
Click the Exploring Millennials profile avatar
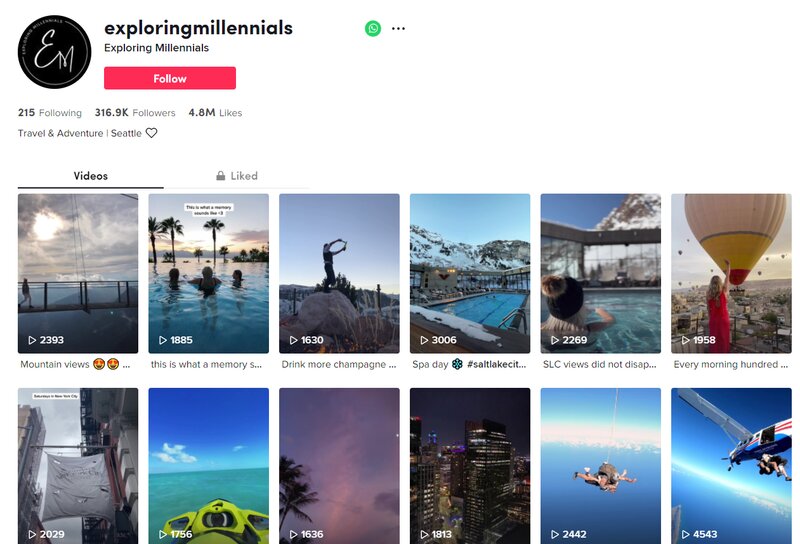tap(55, 52)
